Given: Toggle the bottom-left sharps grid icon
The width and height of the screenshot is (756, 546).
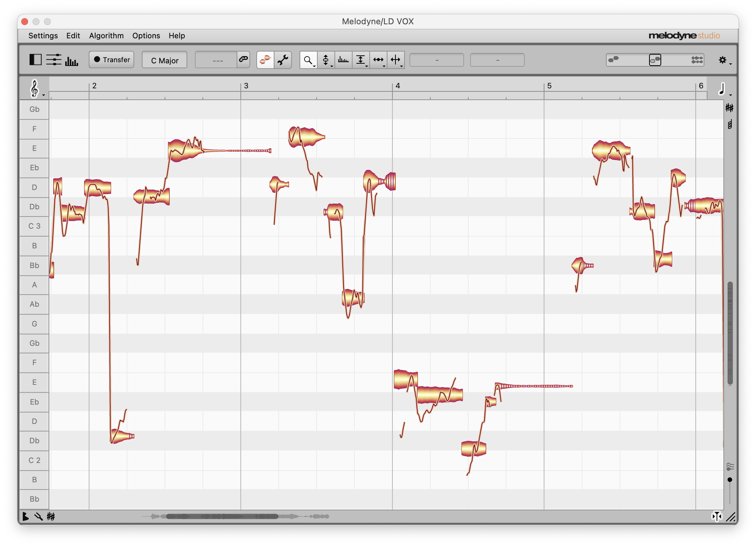Looking at the screenshot, I should coord(51,516).
